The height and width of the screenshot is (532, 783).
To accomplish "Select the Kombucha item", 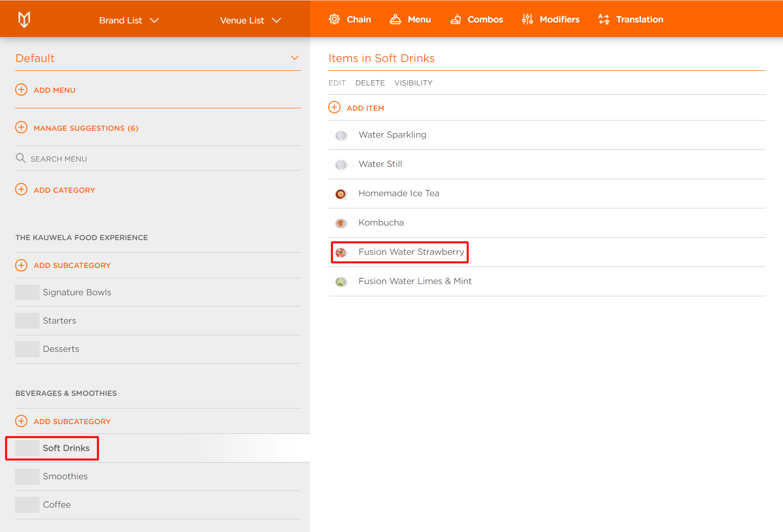I will coord(547,223).
